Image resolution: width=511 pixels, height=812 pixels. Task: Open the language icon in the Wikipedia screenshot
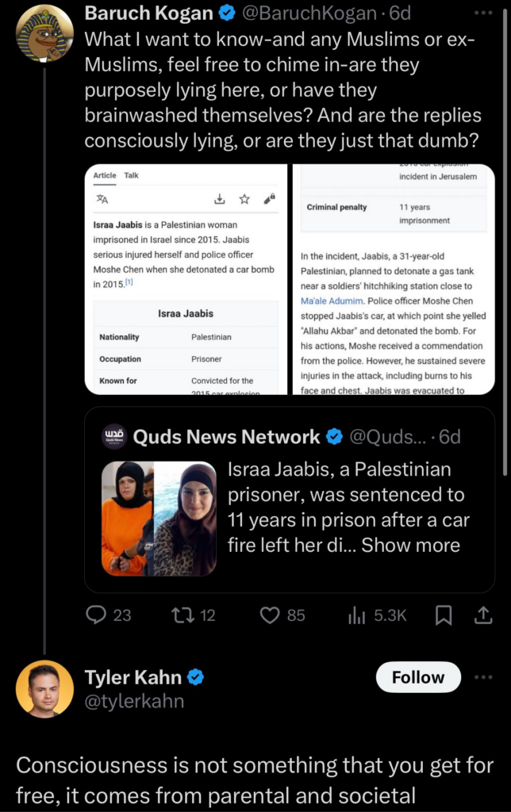101,197
